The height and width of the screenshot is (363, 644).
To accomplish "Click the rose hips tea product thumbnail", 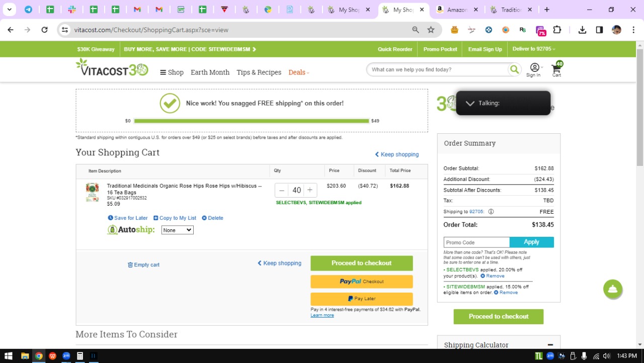I will pyautogui.click(x=92, y=193).
